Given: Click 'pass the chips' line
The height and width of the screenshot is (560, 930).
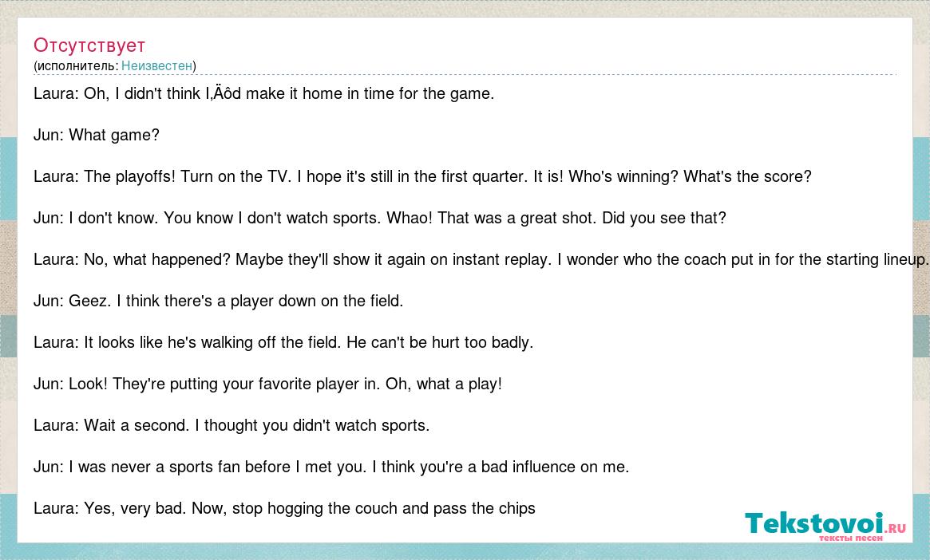Looking at the screenshot, I should (x=284, y=508).
